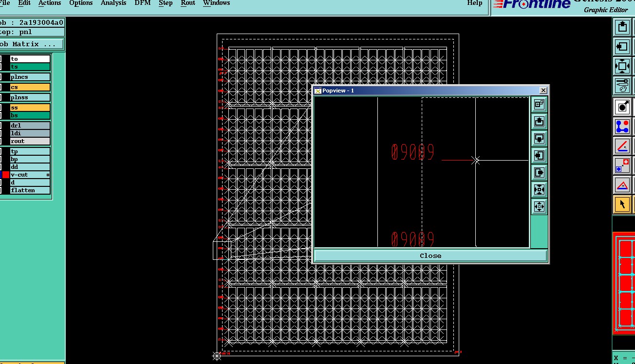This screenshot has width=635, height=364.
Task: Select the 'ss' layer row
Action: coord(30,108)
